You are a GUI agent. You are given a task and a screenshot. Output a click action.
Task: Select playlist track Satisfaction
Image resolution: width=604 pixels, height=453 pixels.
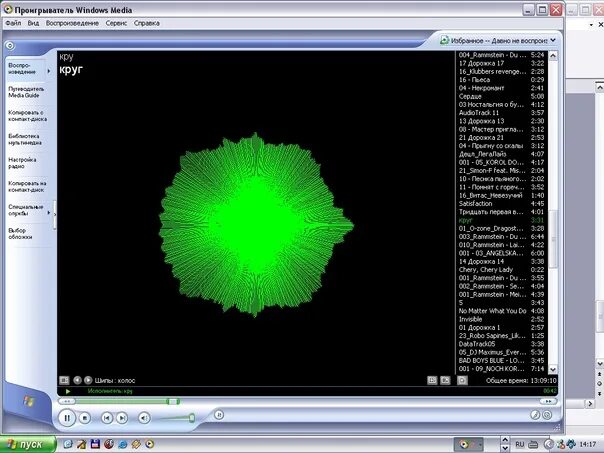point(501,204)
